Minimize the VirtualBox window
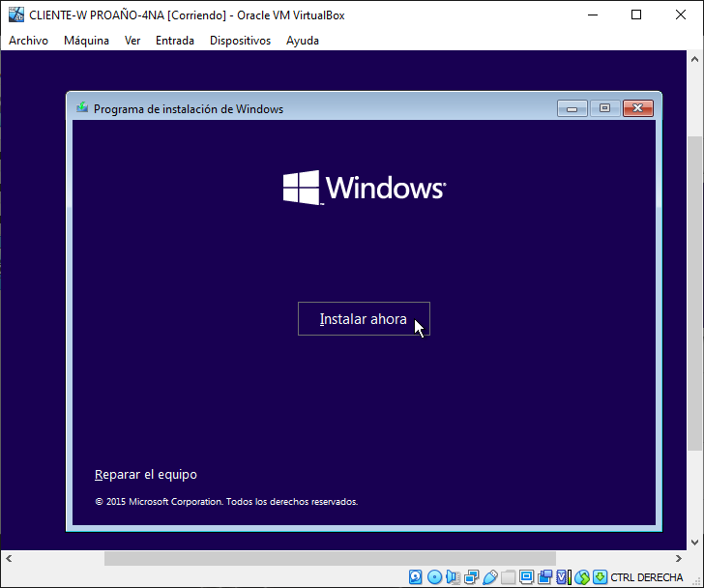The height and width of the screenshot is (588, 704). 593,15
